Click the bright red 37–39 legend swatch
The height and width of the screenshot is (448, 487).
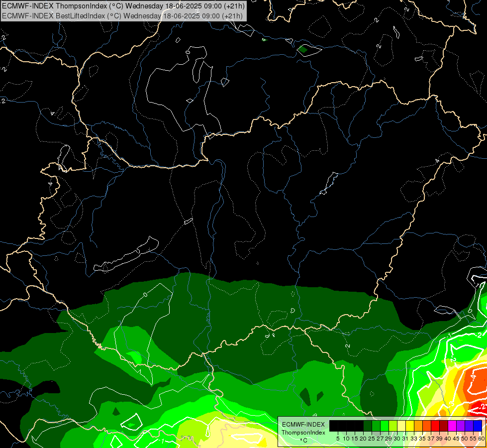click(435, 426)
